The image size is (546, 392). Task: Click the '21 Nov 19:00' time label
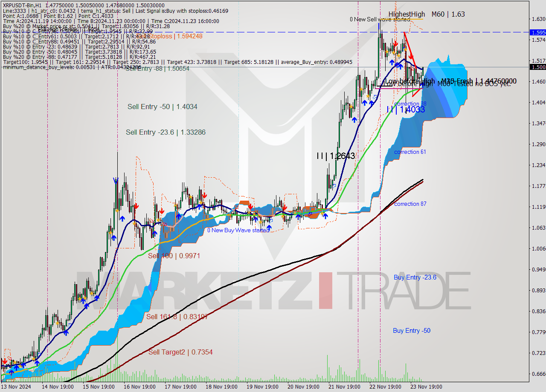click(x=345, y=387)
